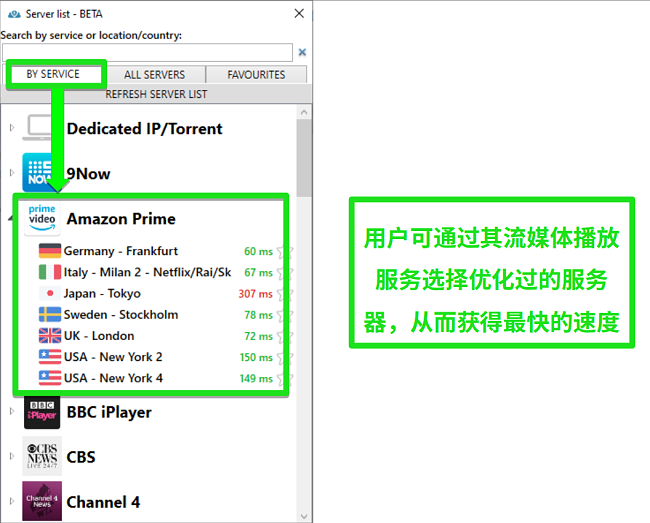Select the Amazon Prime group title
650x523 pixels.
click(121, 218)
